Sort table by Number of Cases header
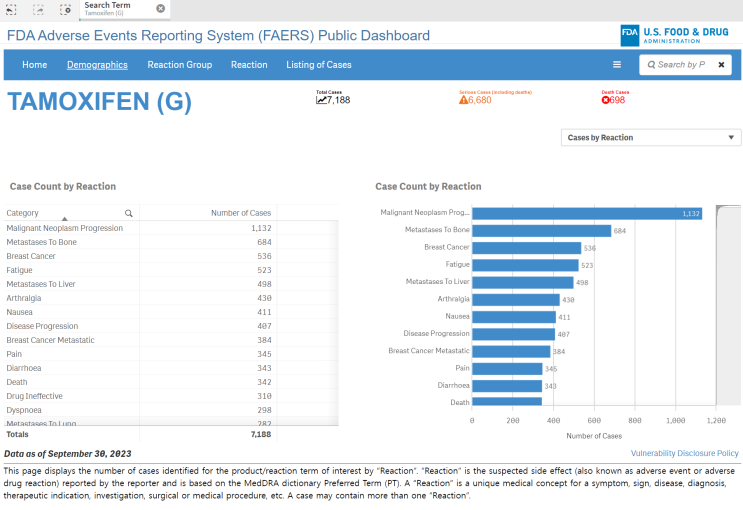 (x=241, y=213)
